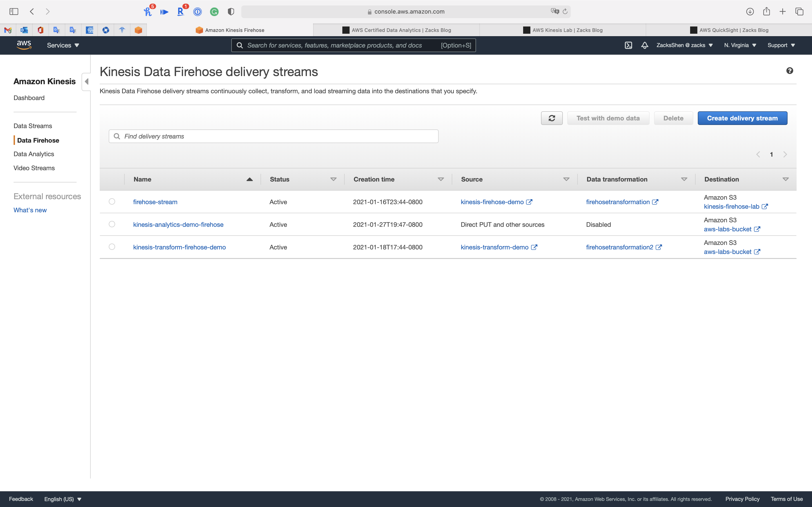Click the notifications bell icon
This screenshot has width=812, height=507.
[x=645, y=45]
